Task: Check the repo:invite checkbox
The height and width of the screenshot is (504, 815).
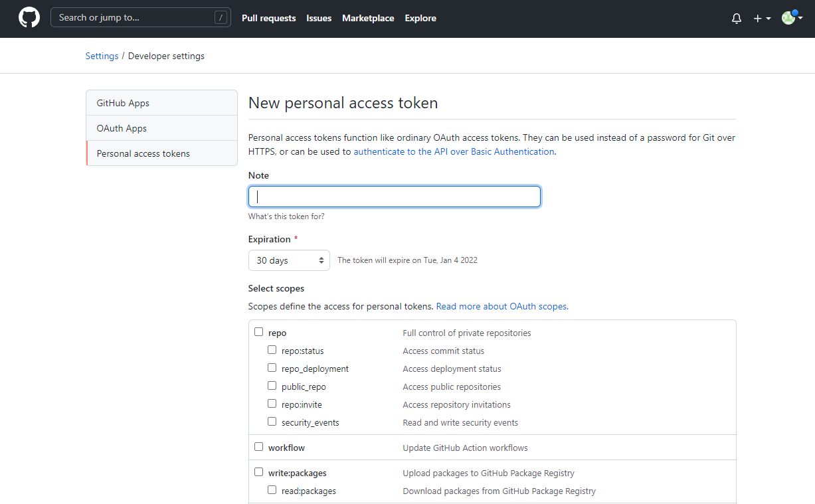Action: point(272,404)
